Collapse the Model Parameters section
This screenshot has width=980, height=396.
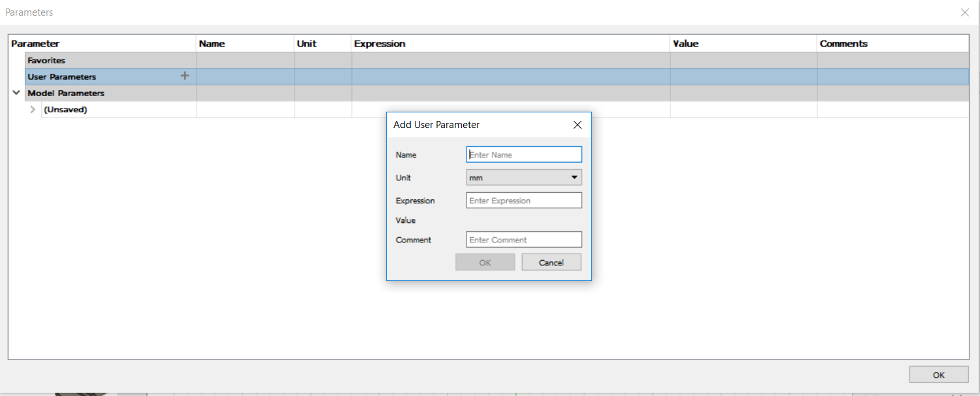tap(16, 93)
